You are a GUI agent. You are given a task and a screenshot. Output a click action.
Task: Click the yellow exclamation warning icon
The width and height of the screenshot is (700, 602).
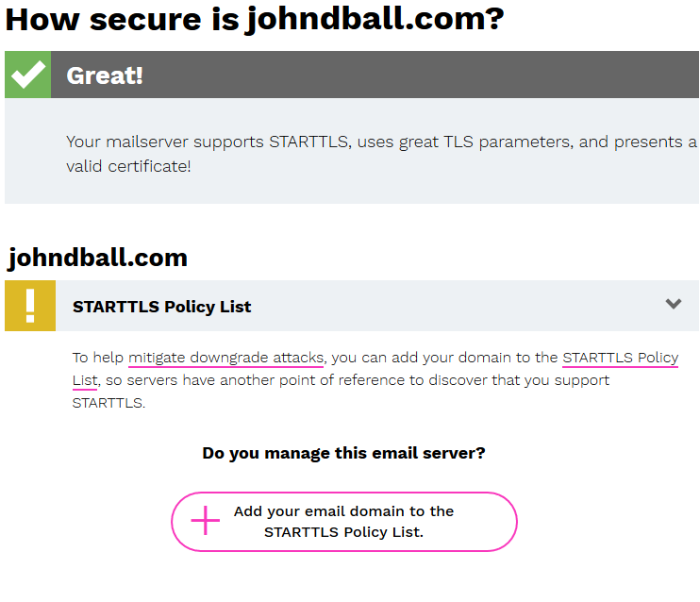30,306
